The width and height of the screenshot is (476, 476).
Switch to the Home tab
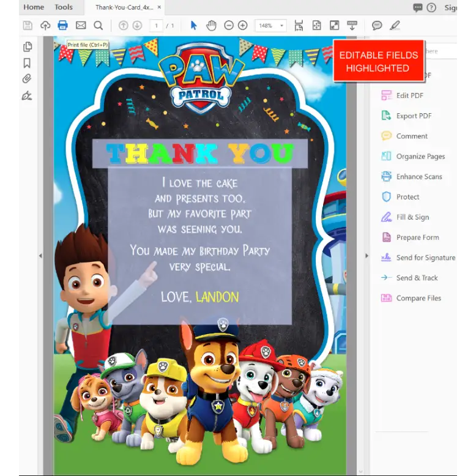[34, 7]
